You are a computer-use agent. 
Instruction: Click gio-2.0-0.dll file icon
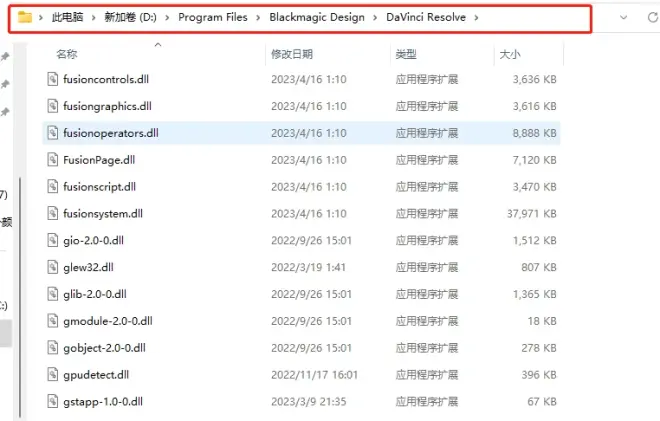pyautogui.click(x=53, y=240)
